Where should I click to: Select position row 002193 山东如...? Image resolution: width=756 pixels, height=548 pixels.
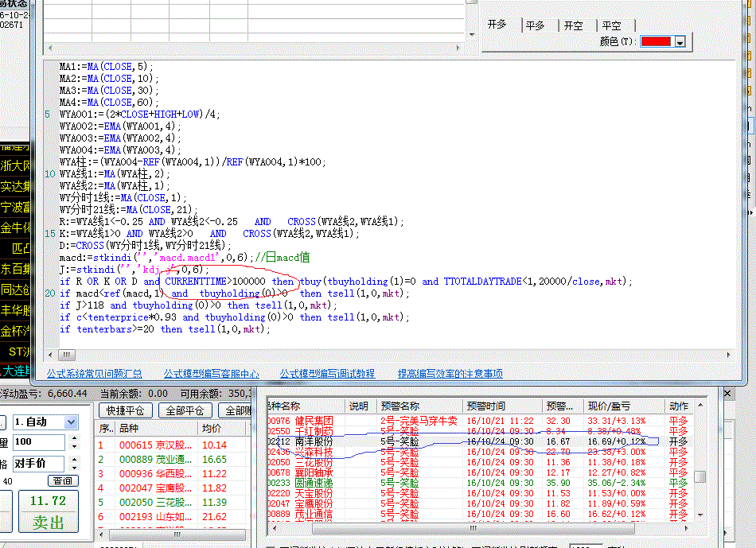[x=173, y=517]
